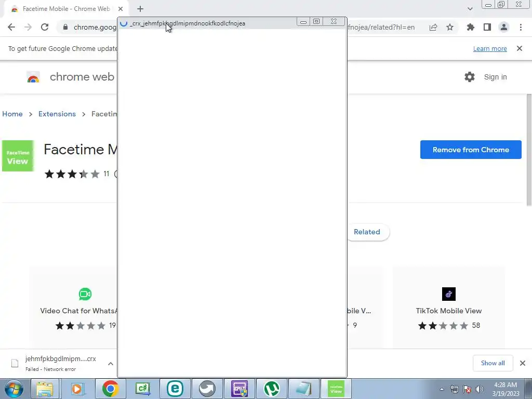Click the 58 rating count on TikTok card
This screenshot has width=532, height=399.
(476, 325)
